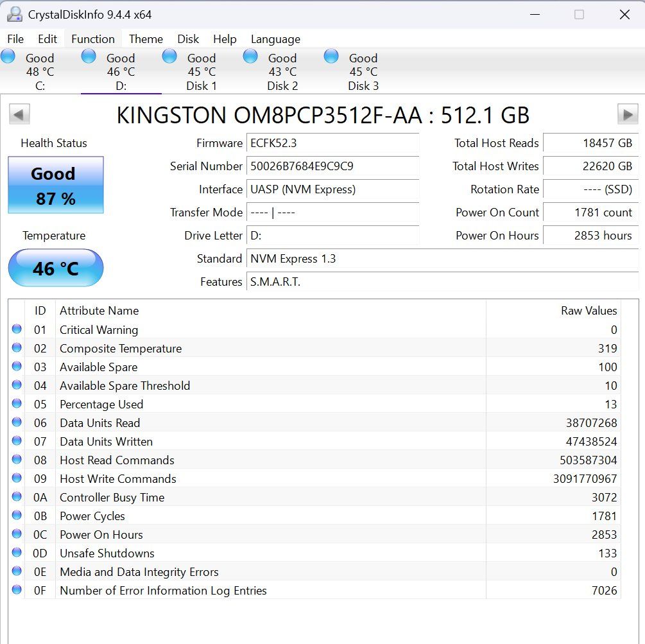Click status dot of Power On Hours row
The height and width of the screenshot is (644, 645).
17,534
